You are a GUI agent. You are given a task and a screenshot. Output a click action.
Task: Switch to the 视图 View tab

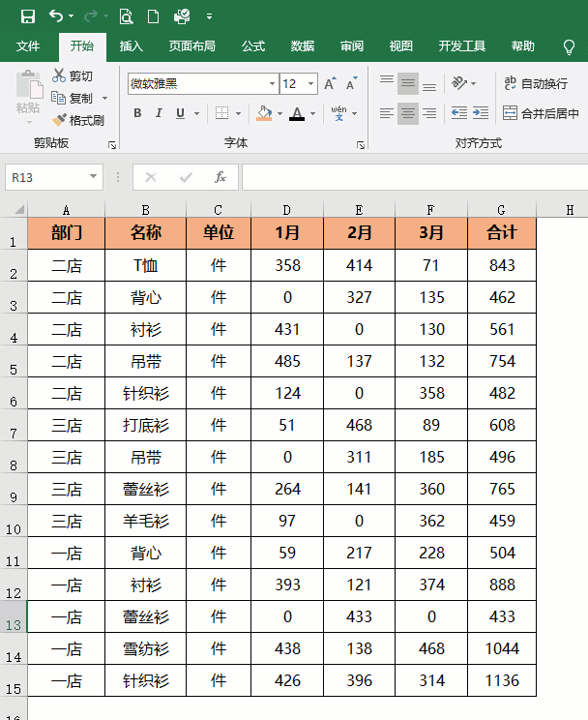(x=401, y=45)
